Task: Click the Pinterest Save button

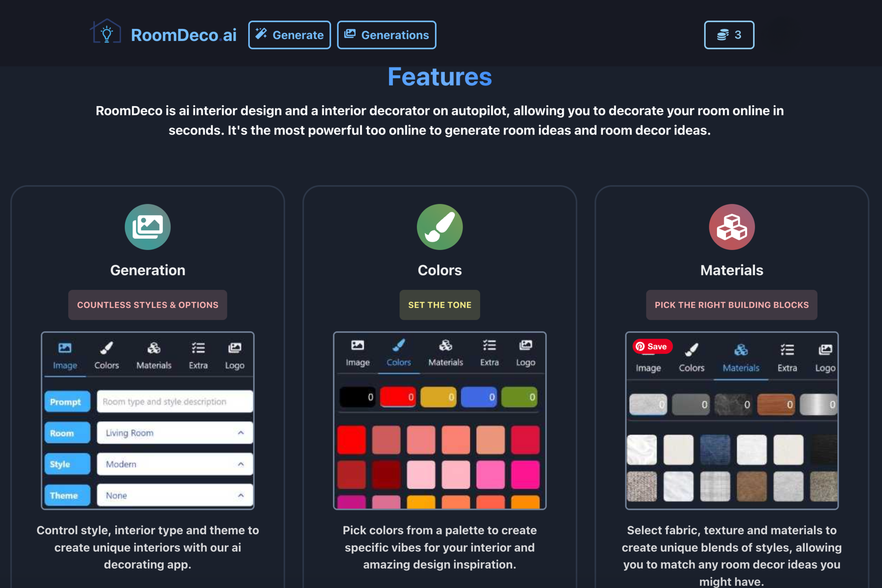Action: coord(652,346)
